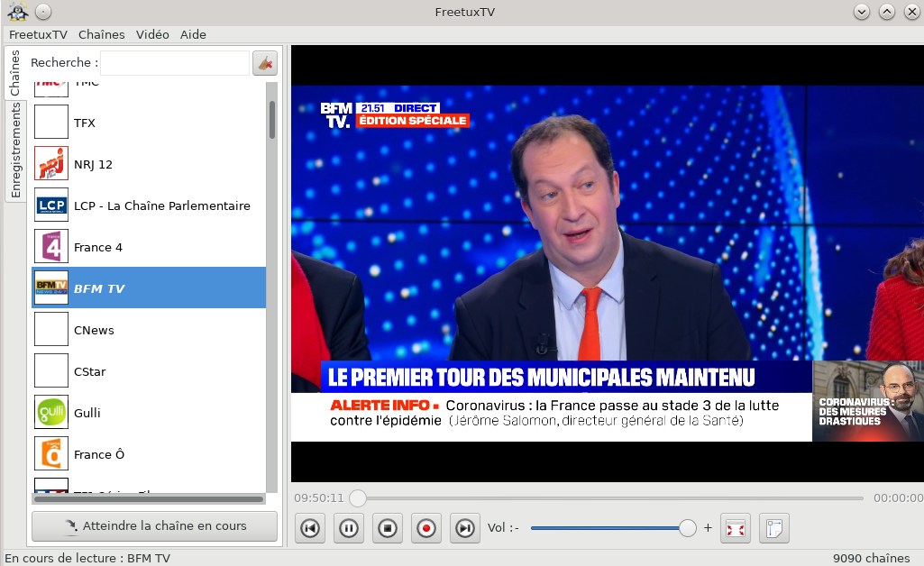Click the Gulli channel logo
This screenshot has height=566, width=924.
[51, 412]
